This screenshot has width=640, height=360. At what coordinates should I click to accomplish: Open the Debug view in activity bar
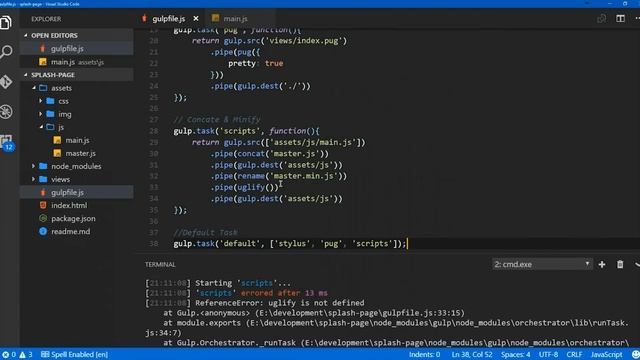coord(6,112)
